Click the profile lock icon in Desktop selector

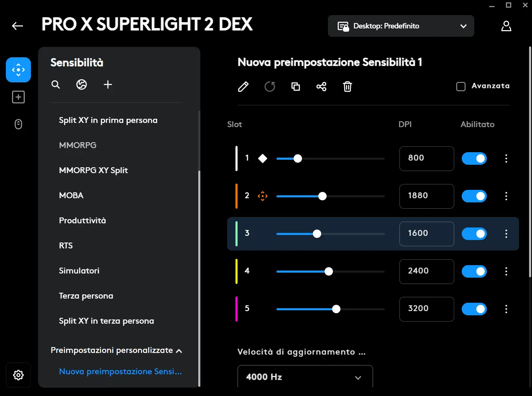click(x=343, y=26)
